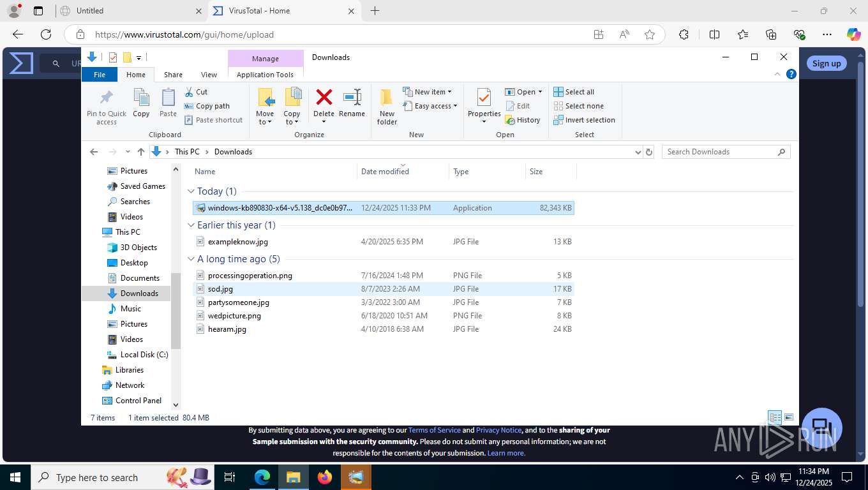Navigate back in File Explorer

coord(94,152)
